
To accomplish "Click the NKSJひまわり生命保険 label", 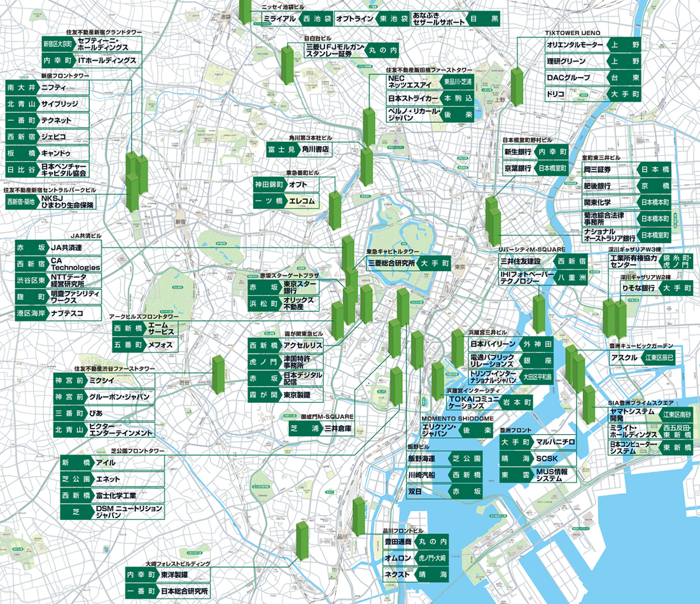I will [x=67, y=202].
